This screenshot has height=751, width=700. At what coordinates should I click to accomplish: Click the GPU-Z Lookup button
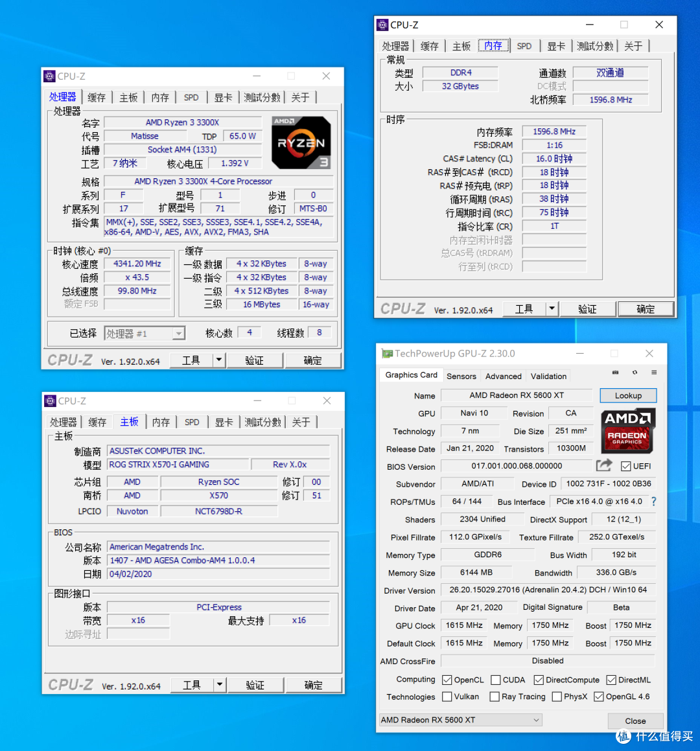pos(628,395)
